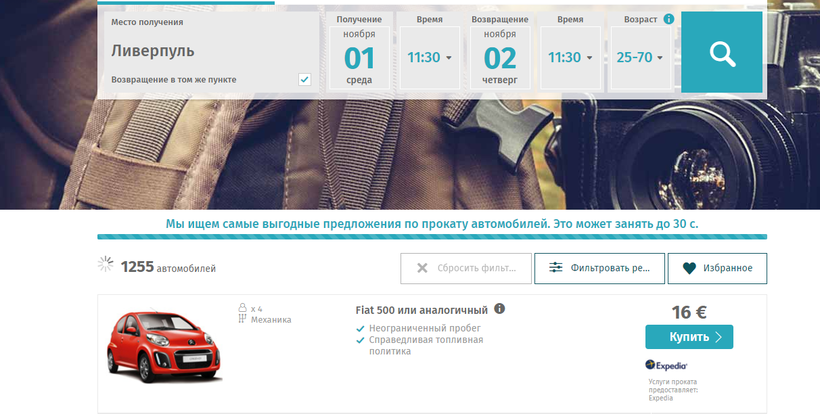The image size is (820, 414).
Task: Click the sliders icon in Фильтровать ре...
Action: pos(555,268)
